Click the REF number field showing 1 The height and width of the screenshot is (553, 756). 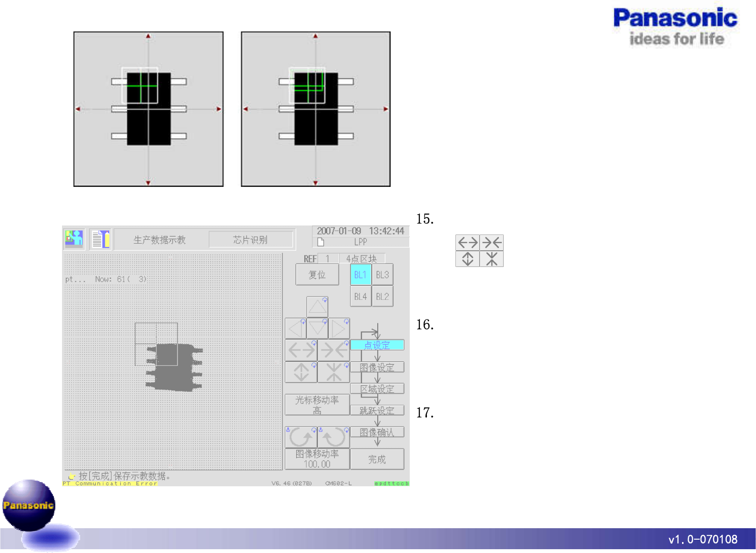(x=328, y=258)
